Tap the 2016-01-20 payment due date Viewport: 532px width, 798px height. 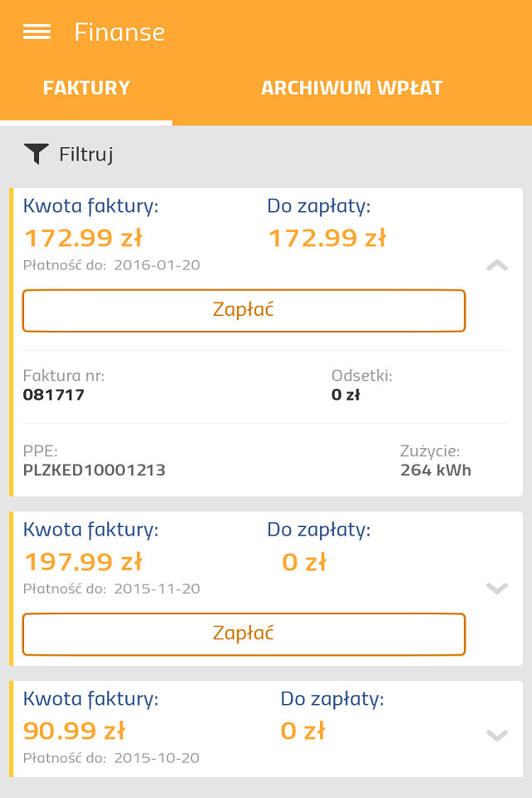(156, 265)
